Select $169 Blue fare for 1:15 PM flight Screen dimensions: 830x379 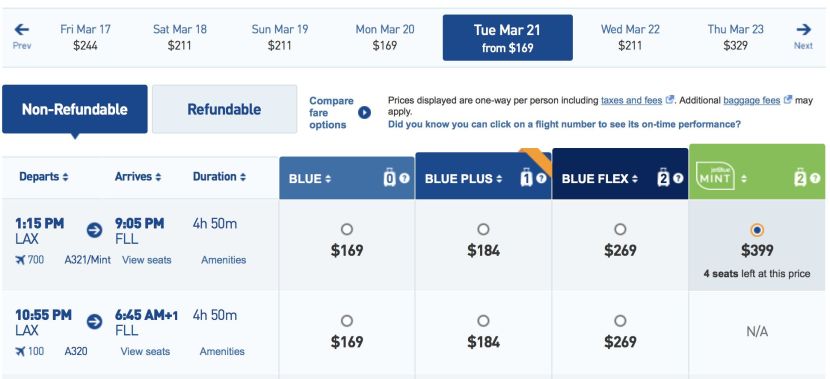347,229
